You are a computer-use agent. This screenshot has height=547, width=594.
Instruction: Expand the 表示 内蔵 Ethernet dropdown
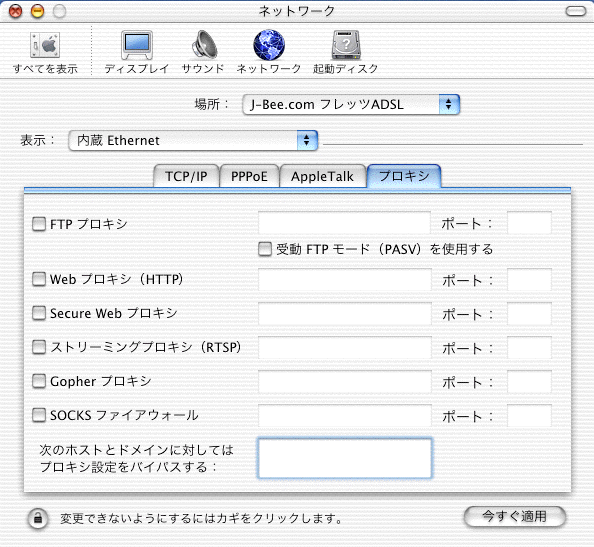coord(193,141)
